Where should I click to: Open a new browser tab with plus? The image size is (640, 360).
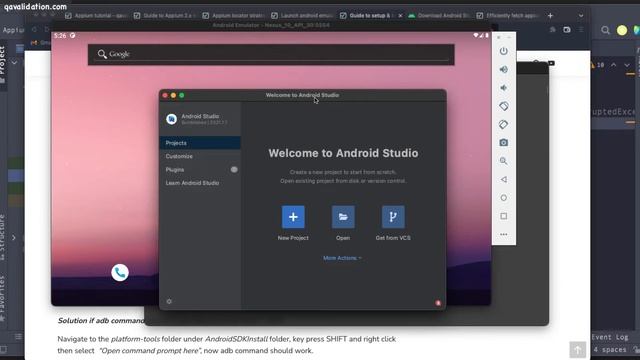[550, 16]
